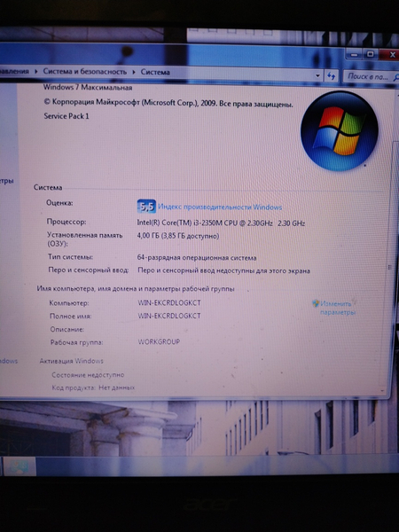399x532 pixels.
Task: Click the Корпорация Майкрософт copyright line
Action: [168, 103]
